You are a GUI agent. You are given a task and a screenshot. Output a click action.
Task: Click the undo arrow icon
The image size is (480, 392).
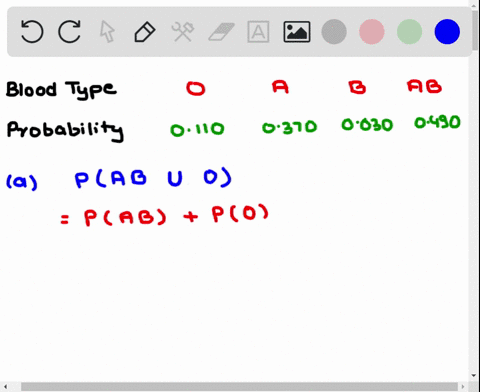pos(32,32)
